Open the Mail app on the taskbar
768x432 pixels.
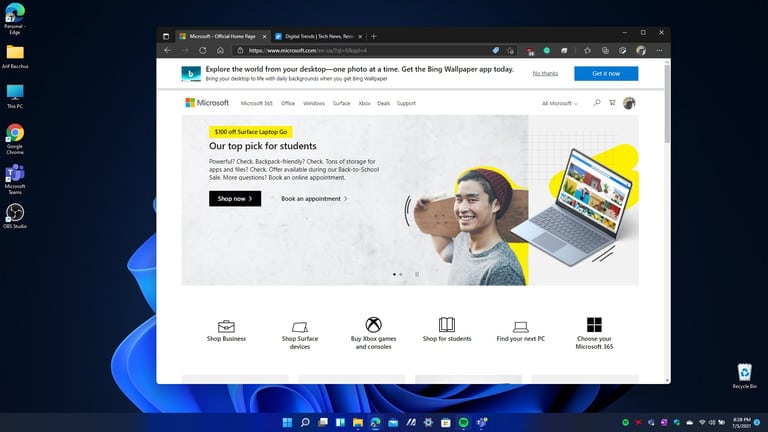393,422
